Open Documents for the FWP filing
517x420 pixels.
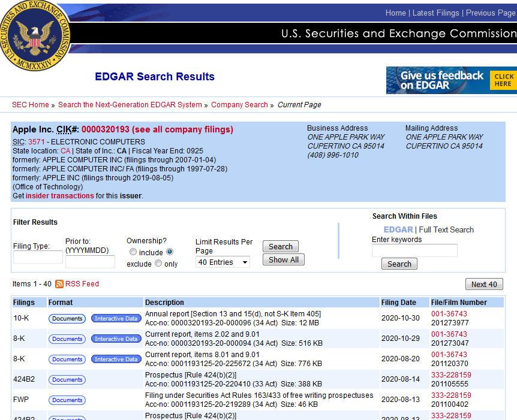click(x=67, y=400)
